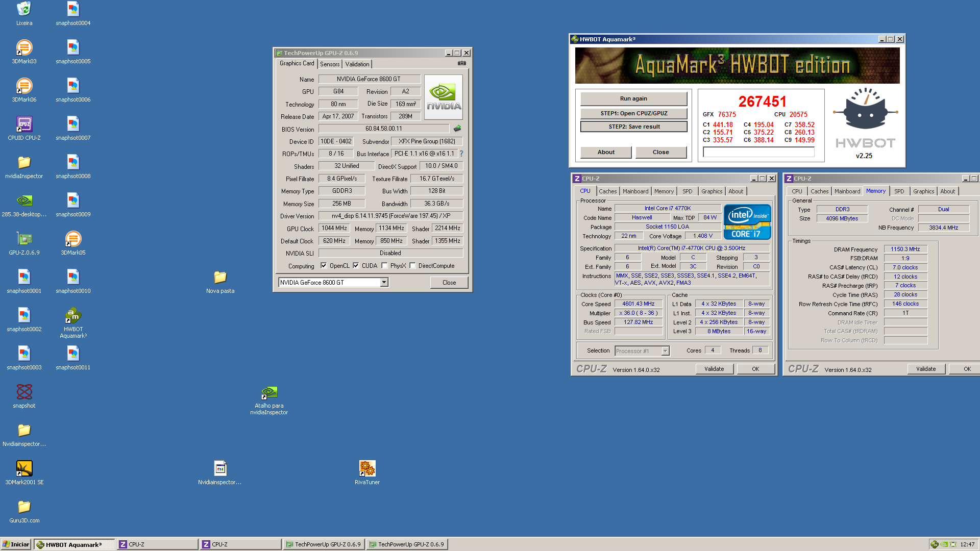
Task: Switch to the Sensors tab in GPU-Z
Action: (x=330, y=64)
